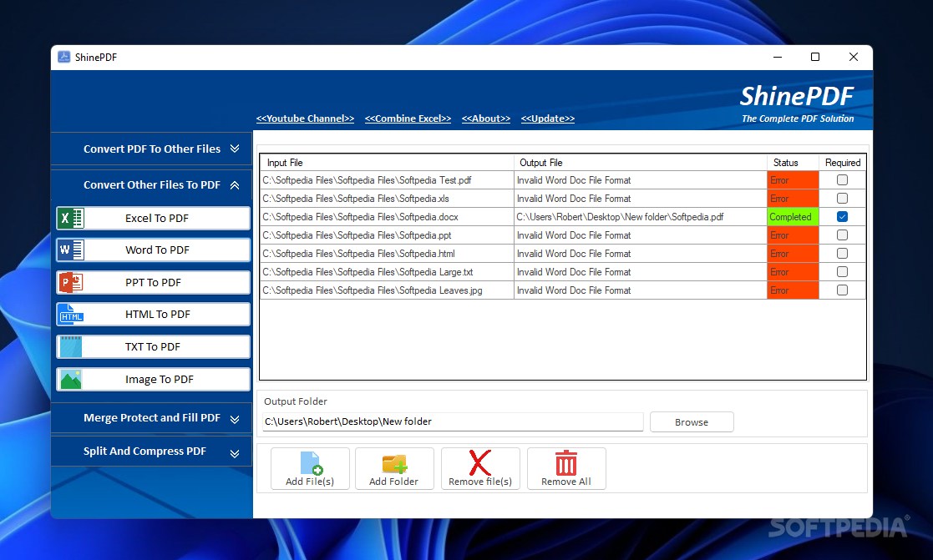The width and height of the screenshot is (933, 560).
Task: Tick Required checkbox for Softpedia.ppt row
Action: (x=842, y=235)
